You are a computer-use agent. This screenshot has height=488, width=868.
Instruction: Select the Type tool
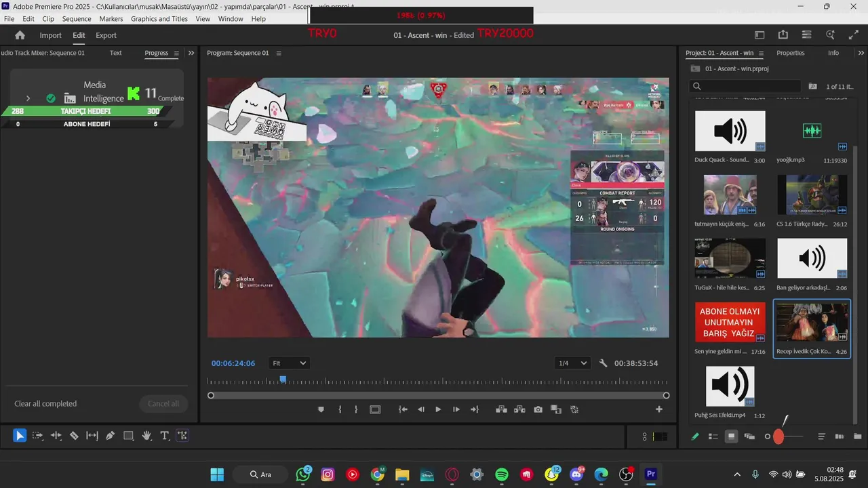(x=164, y=436)
